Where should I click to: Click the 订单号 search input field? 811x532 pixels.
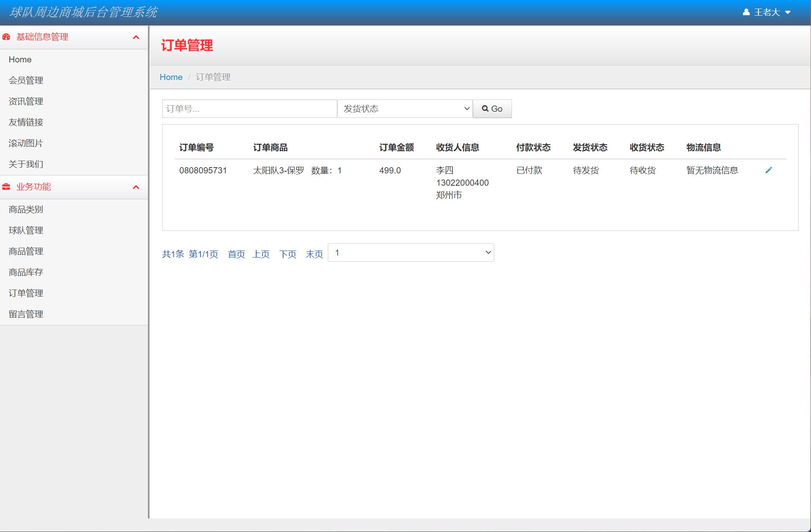click(x=249, y=108)
